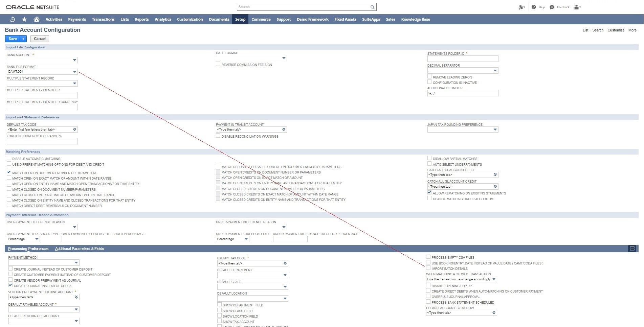644x327 pixels.
Task: Open the Bank Account dropdown
Action: tap(74, 60)
